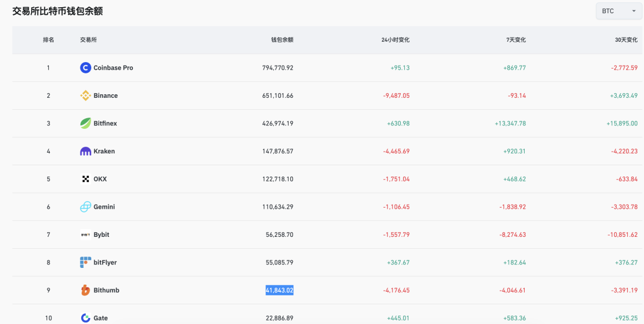This screenshot has height=324, width=644.
Task: Click the Coinbase Pro logo icon
Action: point(85,68)
